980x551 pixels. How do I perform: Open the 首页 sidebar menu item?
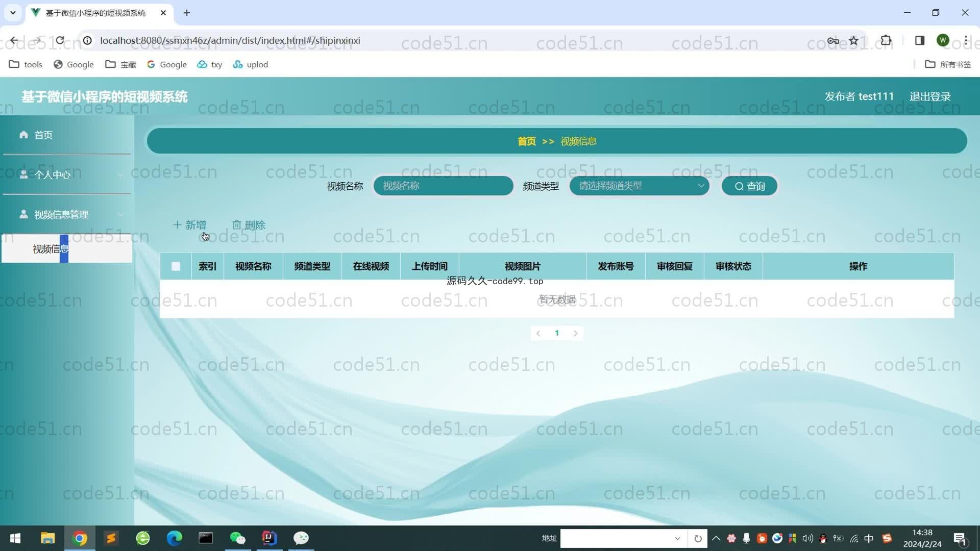(x=67, y=135)
